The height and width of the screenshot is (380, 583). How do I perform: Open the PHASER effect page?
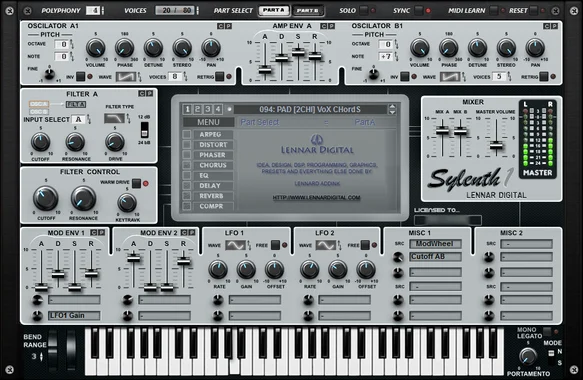tap(213, 155)
